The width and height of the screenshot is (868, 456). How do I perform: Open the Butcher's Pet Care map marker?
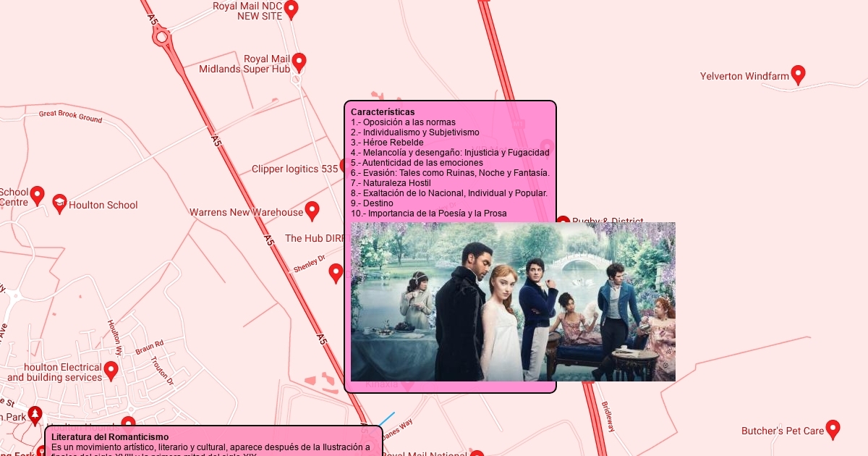833,429
